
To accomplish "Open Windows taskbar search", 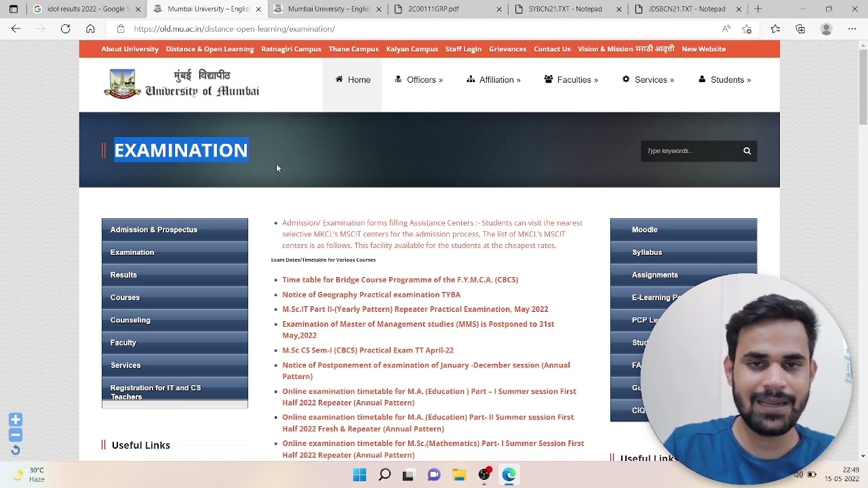I will click(384, 474).
